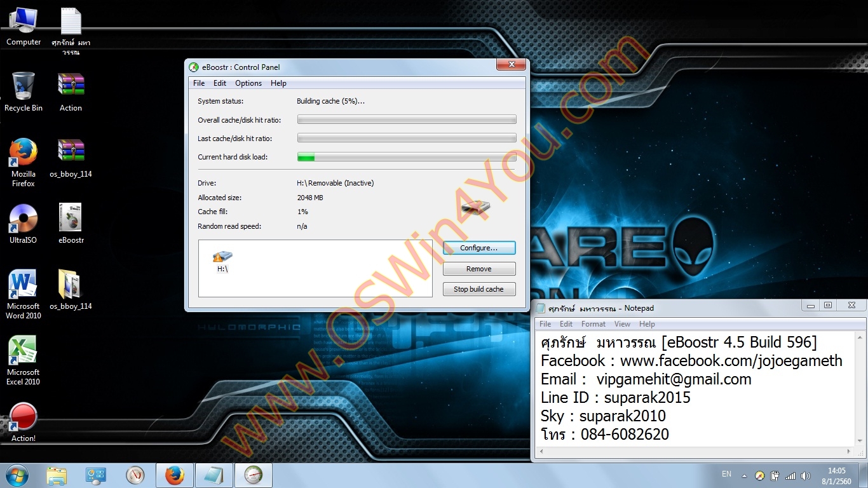Open the volume speaker tray icon

click(x=806, y=475)
